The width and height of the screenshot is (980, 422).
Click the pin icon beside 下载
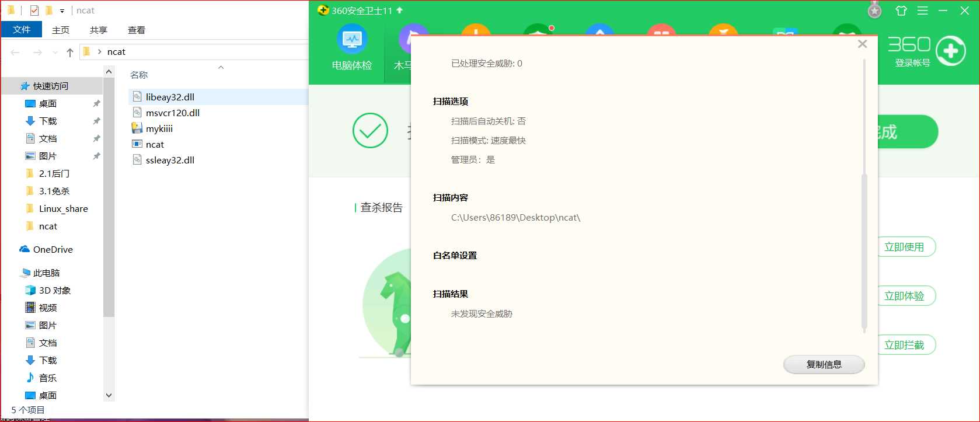click(96, 121)
